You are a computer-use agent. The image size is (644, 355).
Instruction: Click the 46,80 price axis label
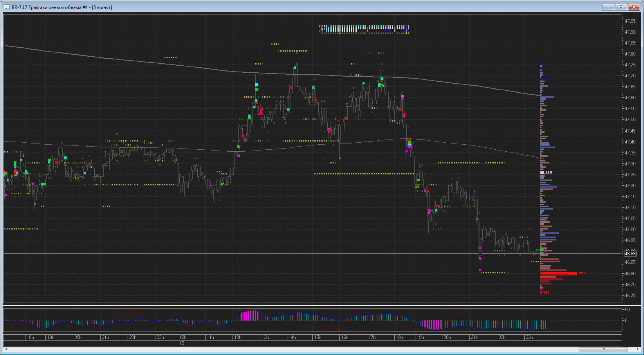tap(630, 274)
